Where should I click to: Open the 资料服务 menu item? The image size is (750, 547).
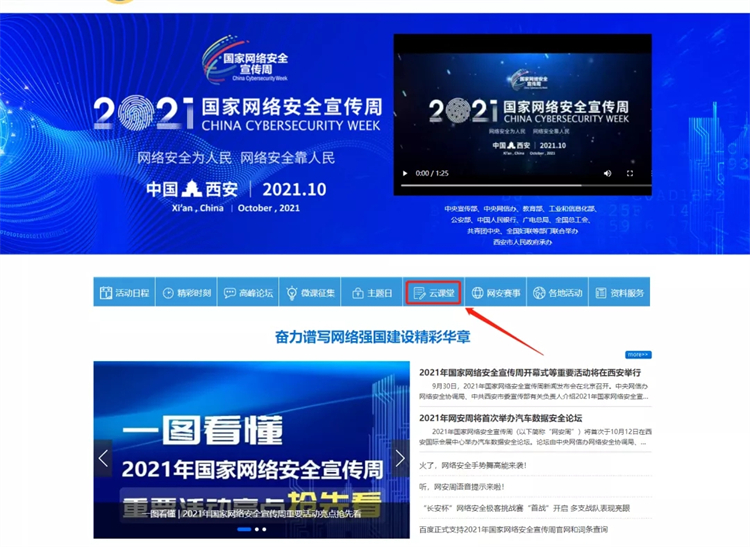click(x=619, y=293)
